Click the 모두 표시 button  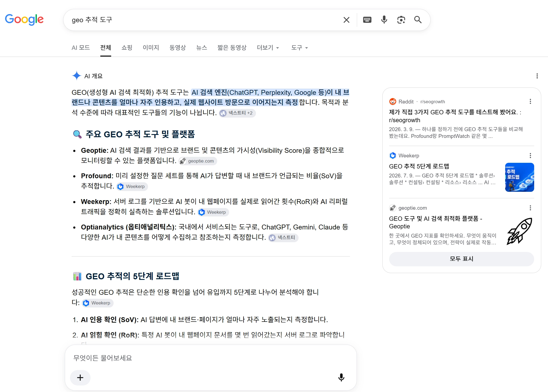coord(461,259)
